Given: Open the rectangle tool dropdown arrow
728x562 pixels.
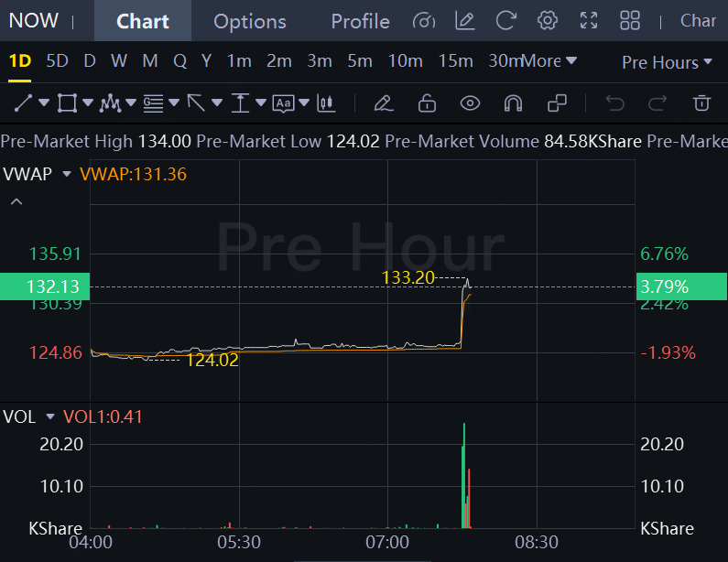Looking at the screenshot, I should (88, 103).
